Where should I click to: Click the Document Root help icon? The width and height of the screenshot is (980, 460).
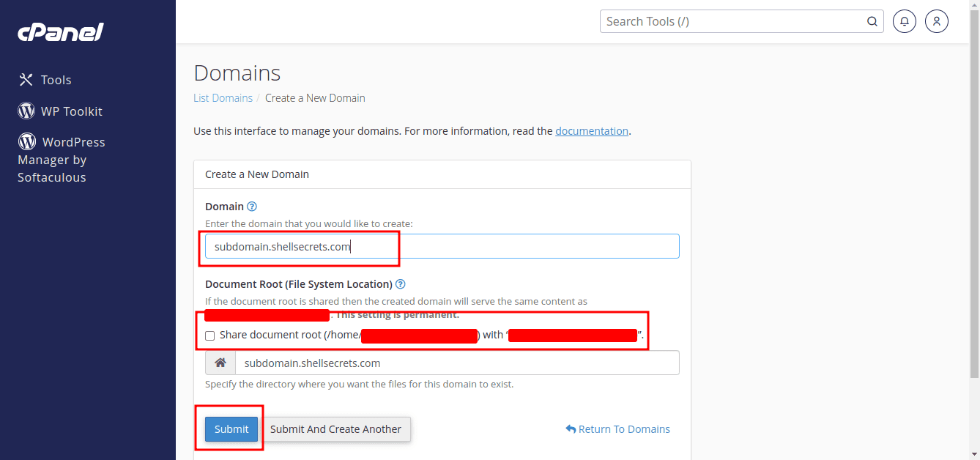401,284
